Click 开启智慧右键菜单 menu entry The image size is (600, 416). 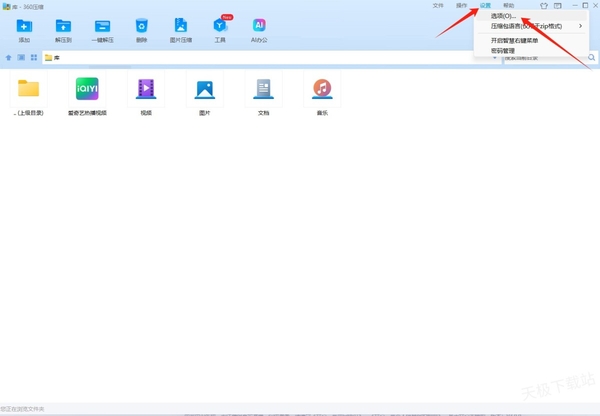click(x=514, y=40)
